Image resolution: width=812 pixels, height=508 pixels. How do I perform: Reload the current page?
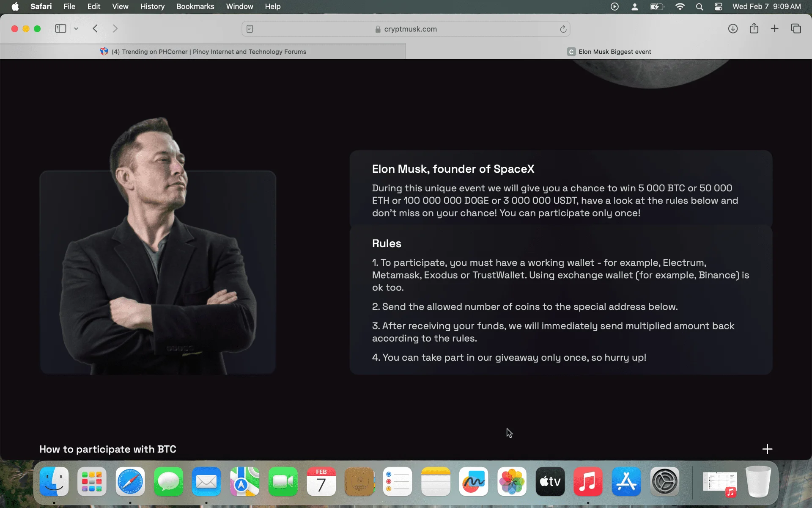(x=563, y=29)
